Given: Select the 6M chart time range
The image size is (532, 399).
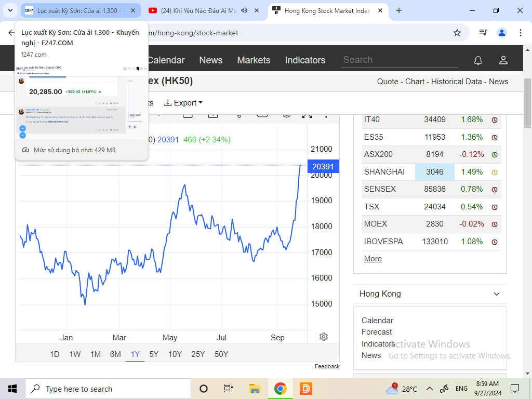Looking at the screenshot, I should click(115, 354).
